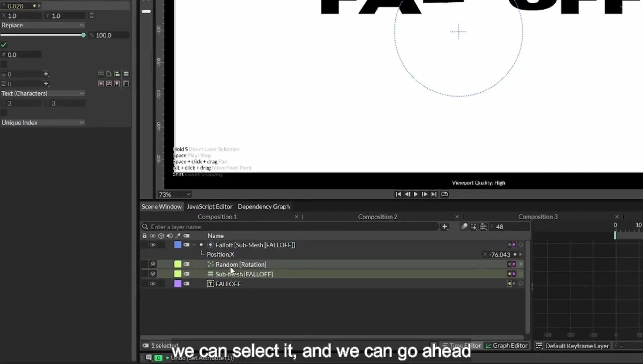Click the search magnifier icon in Scene Window
This screenshot has height=364, width=643.
[x=145, y=227]
